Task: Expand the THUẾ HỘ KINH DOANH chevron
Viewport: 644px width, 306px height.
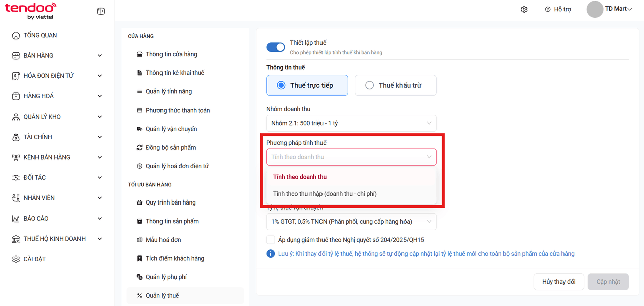Action: point(100,239)
